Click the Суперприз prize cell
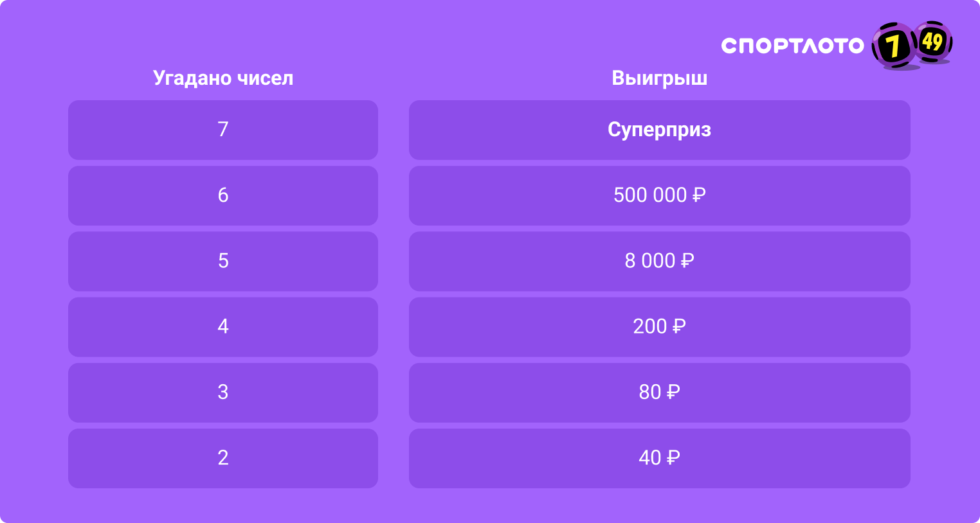Screen dimensions: 980x523 tap(659, 130)
